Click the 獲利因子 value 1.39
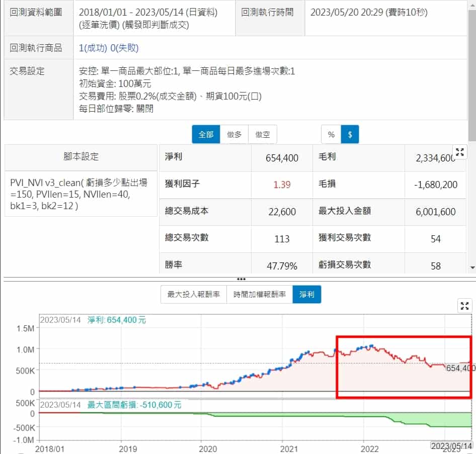The height and width of the screenshot is (454, 476). click(x=282, y=185)
